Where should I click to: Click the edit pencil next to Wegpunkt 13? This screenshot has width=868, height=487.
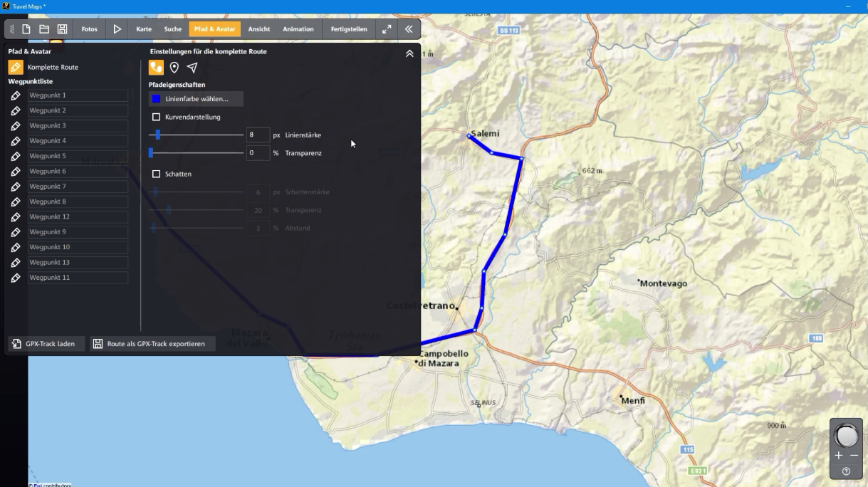pos(15,262)
